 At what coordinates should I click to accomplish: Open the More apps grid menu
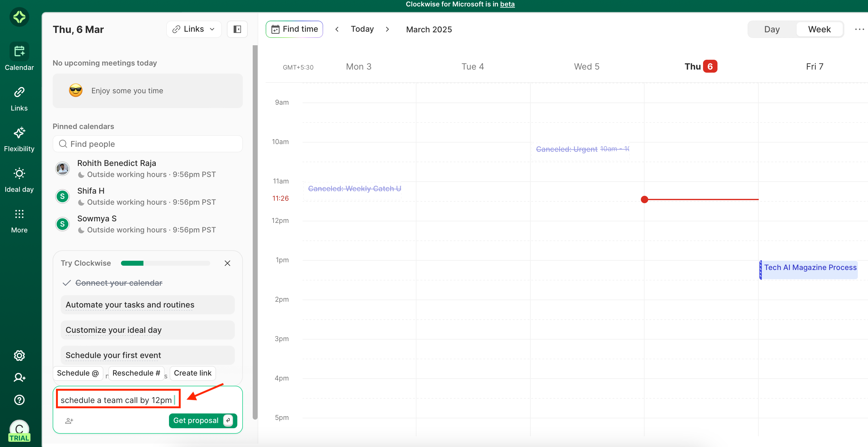19,220
